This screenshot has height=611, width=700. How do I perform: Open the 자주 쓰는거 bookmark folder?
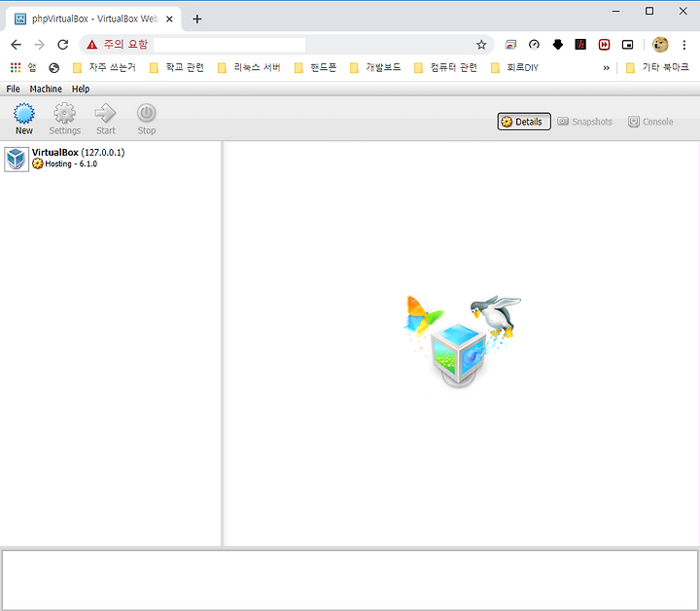[104, 67]
